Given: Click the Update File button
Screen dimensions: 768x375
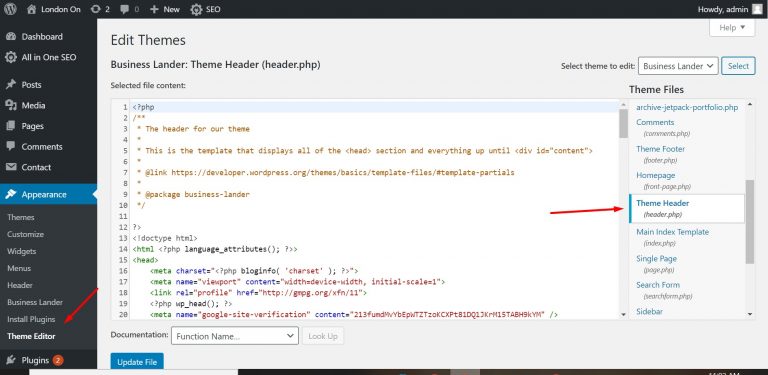Looking at the screenshot, I should coord(137,361).
